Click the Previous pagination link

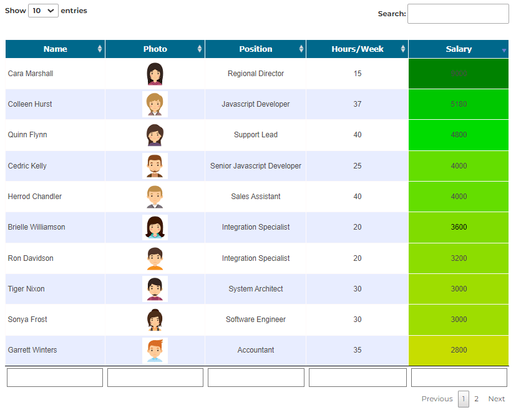437,399
